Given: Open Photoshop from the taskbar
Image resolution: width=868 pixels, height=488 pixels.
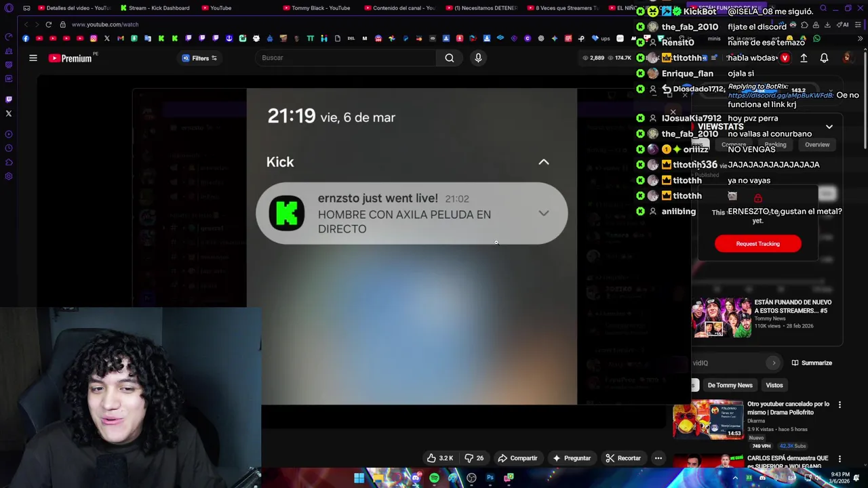Looking at the screenshot, I should tap(490, 478).
